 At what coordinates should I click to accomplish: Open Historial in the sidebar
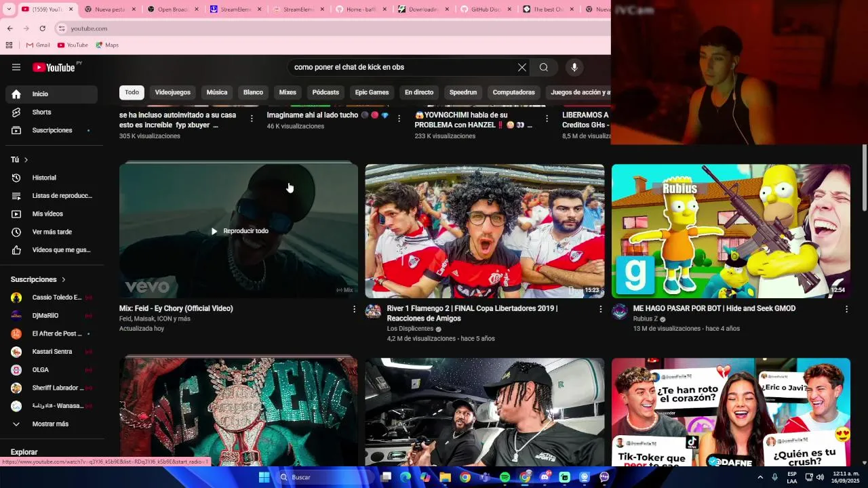pyautogui.click(x=52, y=178)
